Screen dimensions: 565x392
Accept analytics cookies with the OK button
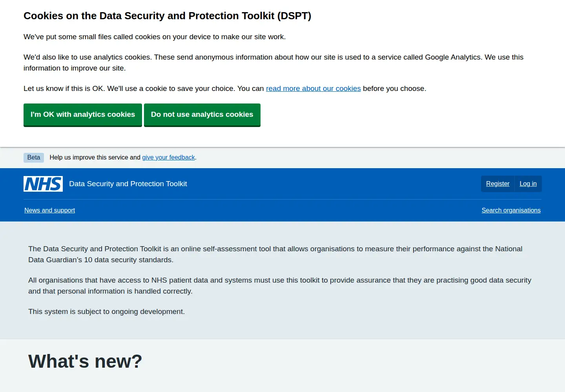tap(83, 115)
